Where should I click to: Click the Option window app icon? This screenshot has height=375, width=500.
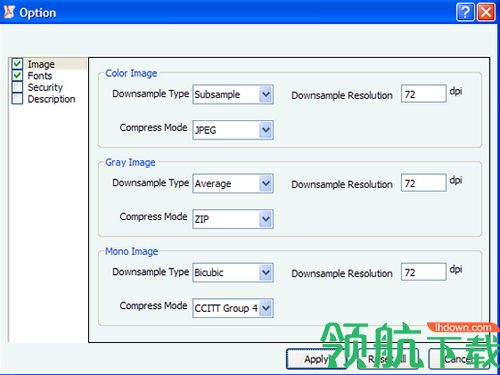tap(9, 12)
